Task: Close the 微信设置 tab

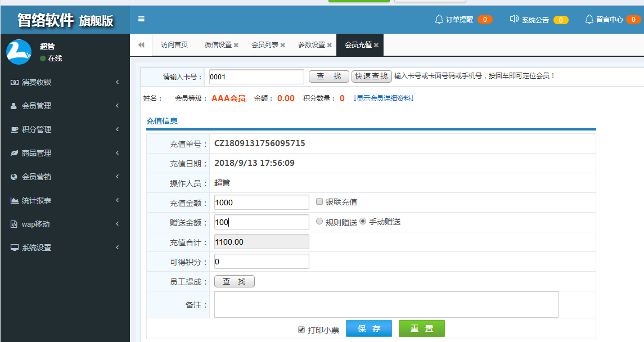Action: 236,45
